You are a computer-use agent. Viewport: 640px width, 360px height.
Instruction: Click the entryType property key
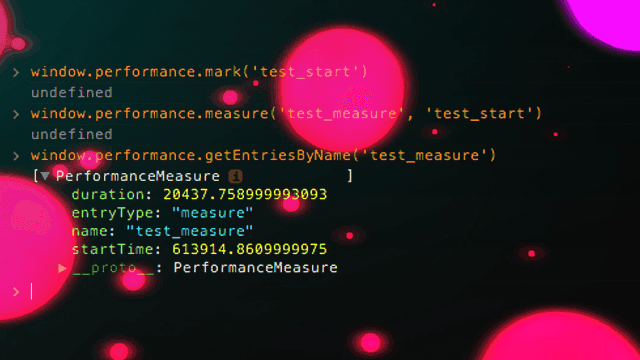112,213
